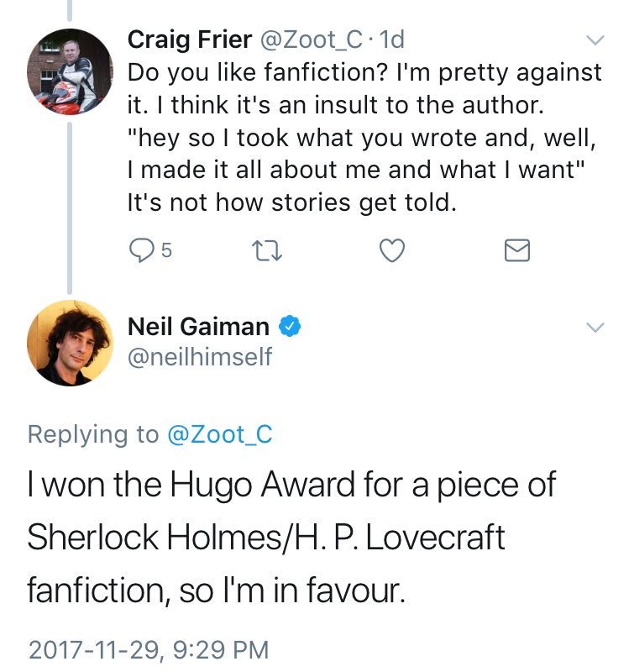This screenshot has height=672, width=629.
Task: Click @Zoot_C in the Replying to line
Action: 219,433
